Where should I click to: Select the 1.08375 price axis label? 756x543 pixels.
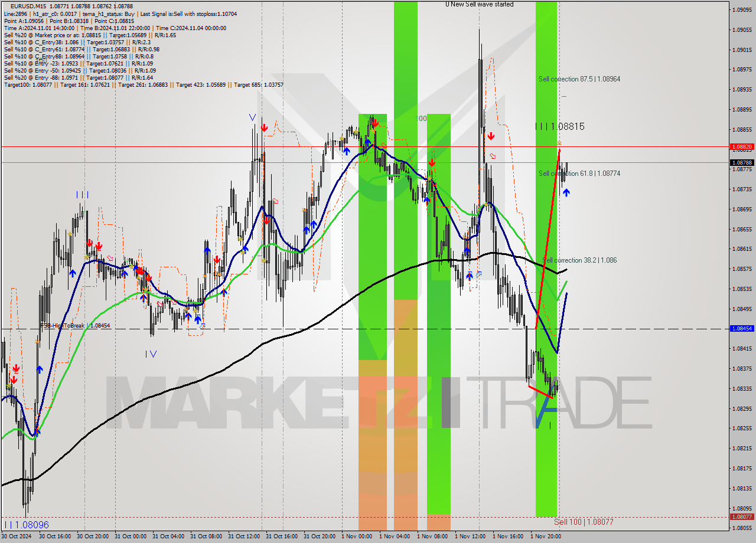[742, 368]
